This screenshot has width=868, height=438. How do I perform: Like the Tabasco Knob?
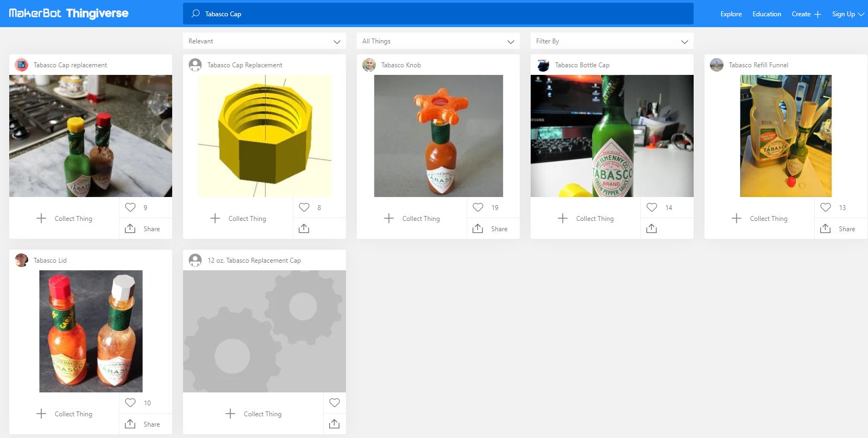click(x=478, y=207)
